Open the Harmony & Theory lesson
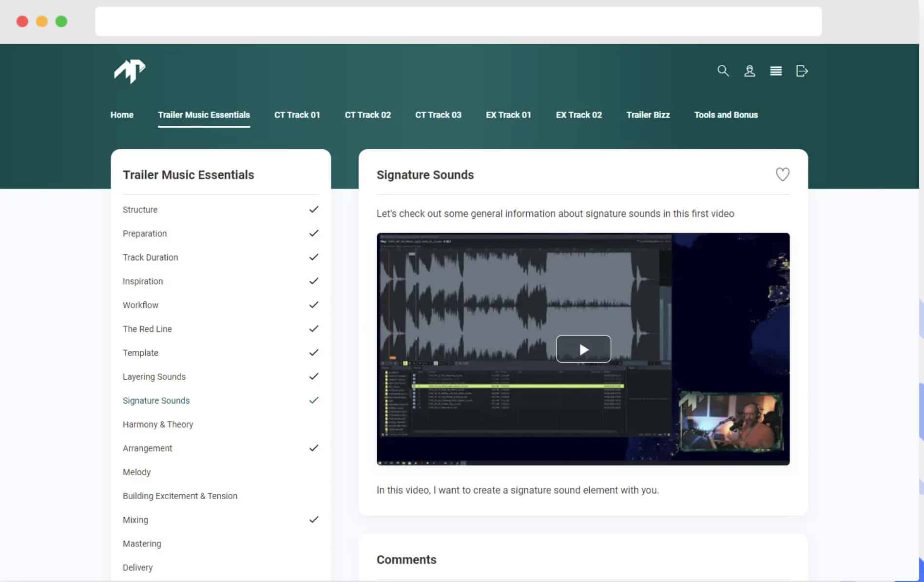Image resolution: width=924 pixels, height=582 pixels. 158,424
